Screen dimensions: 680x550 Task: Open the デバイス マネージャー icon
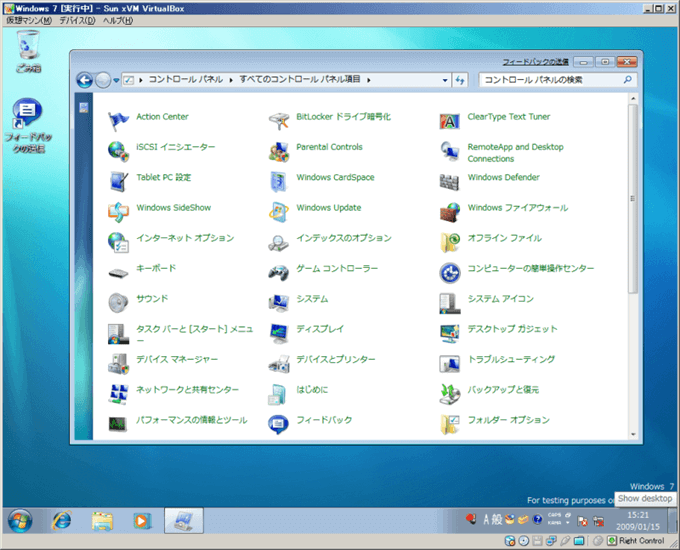click(x=119, y=362)
